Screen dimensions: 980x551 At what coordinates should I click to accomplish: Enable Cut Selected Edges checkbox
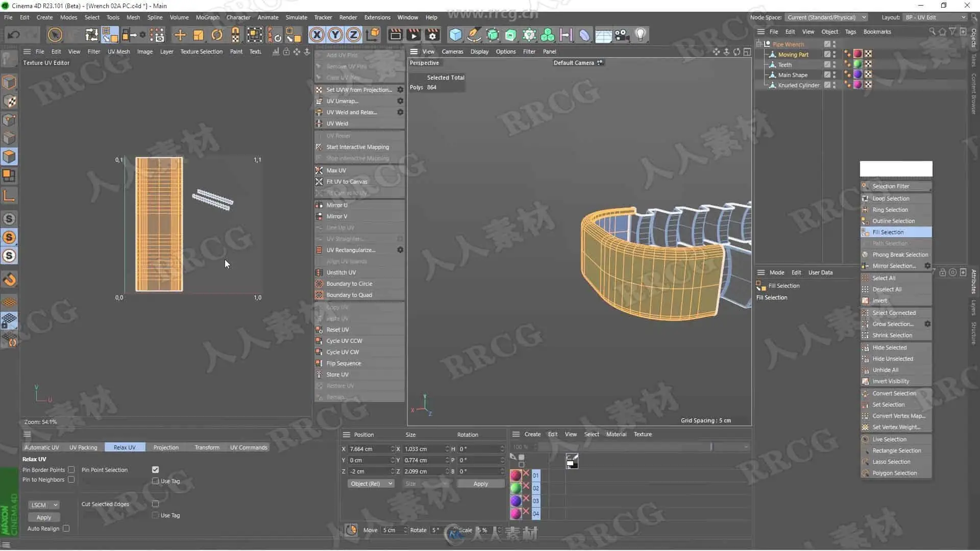pos(156,504)
